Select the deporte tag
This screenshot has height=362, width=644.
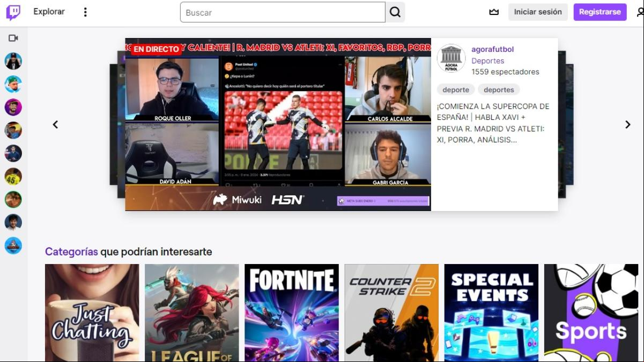(456, 89)
